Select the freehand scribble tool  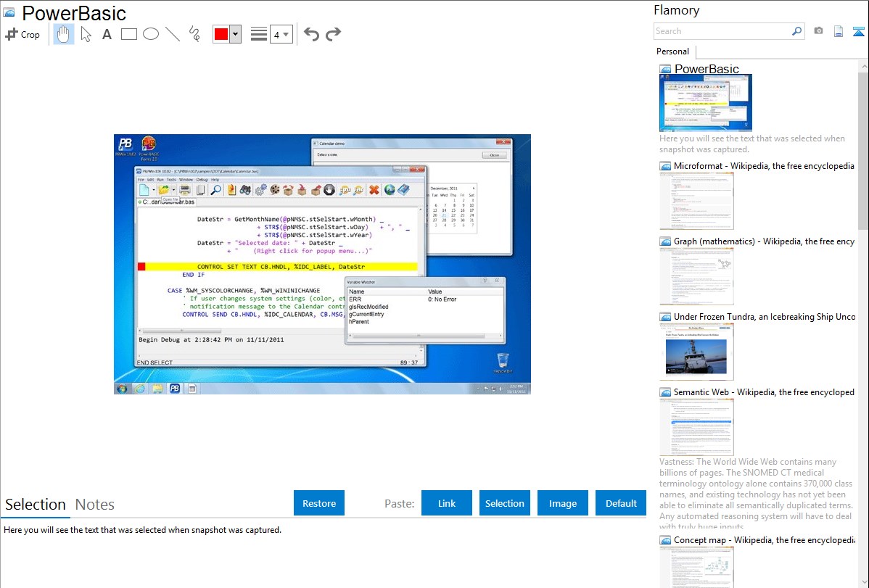point(194,34)
